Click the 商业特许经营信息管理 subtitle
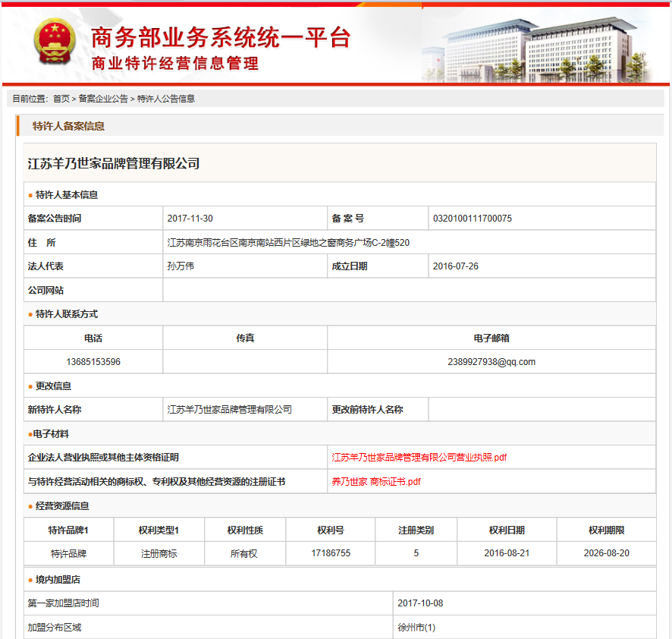 pos(174,64)
